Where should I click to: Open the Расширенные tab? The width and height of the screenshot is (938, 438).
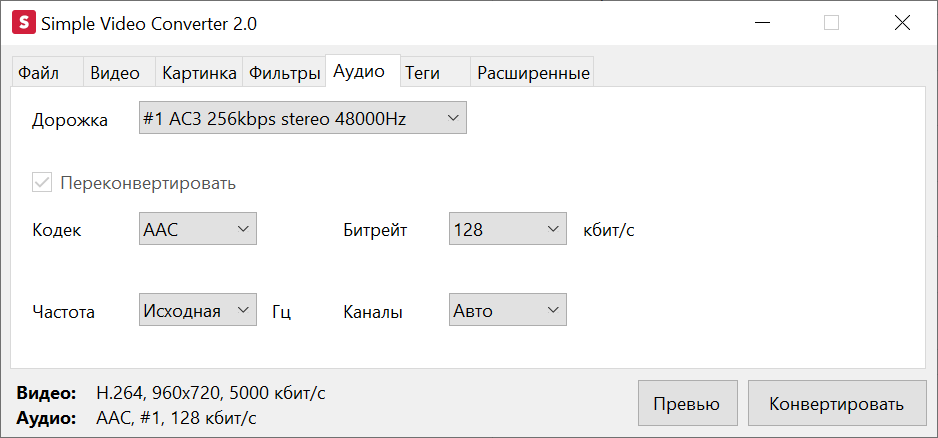click(532, 73)
